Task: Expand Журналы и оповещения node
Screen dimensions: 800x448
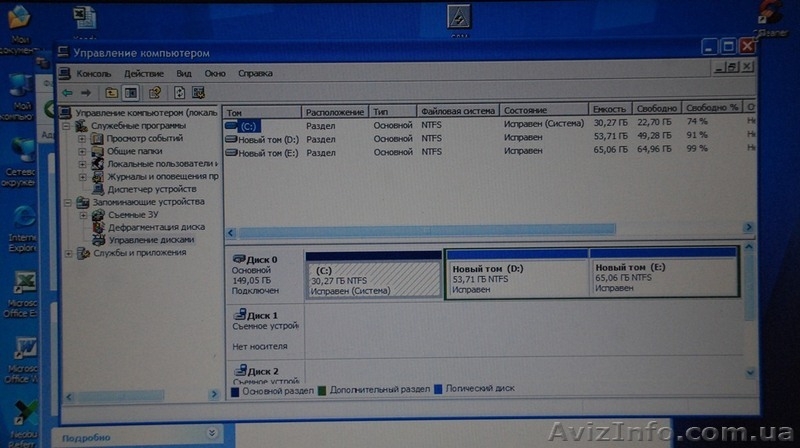Action: (x=82, y=177)
